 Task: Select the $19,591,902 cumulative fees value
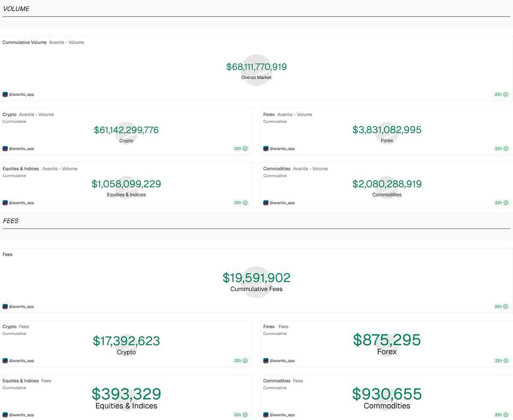[256, 278]
